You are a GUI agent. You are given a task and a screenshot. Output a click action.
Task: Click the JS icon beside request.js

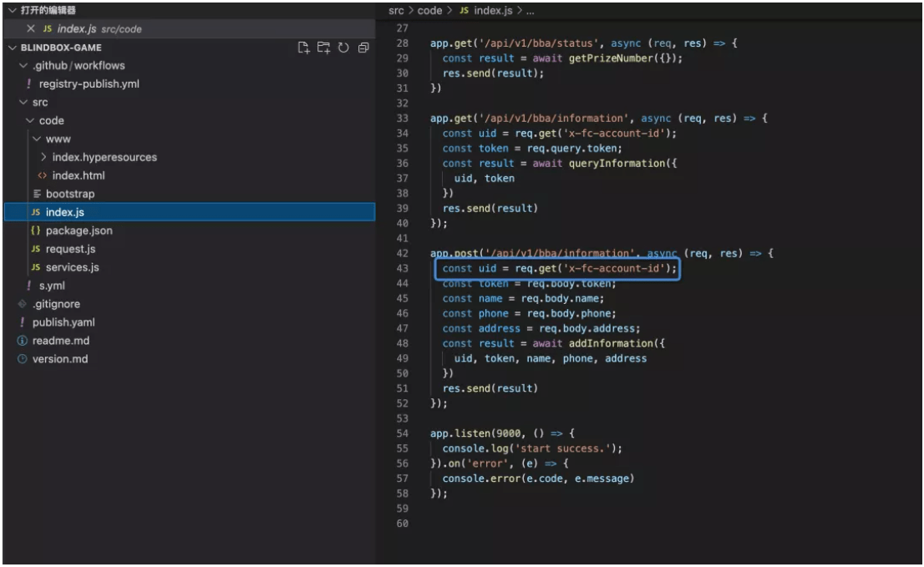tap(35, 249)
